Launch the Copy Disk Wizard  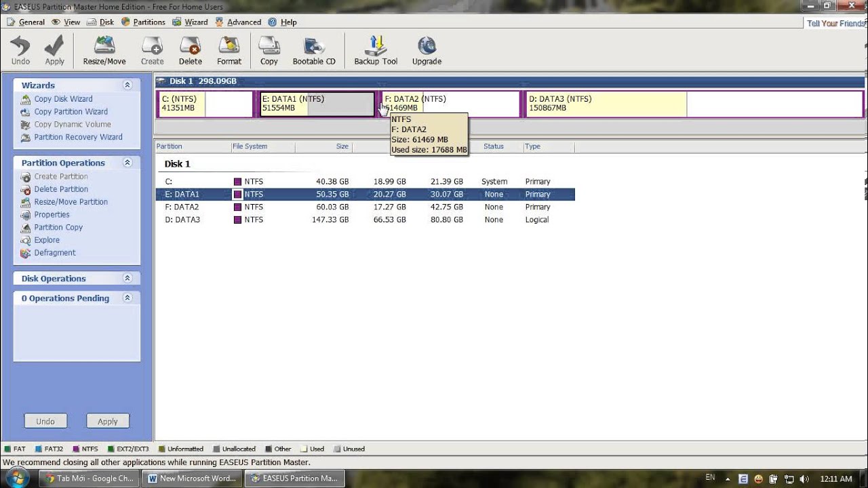pos(63,99)
